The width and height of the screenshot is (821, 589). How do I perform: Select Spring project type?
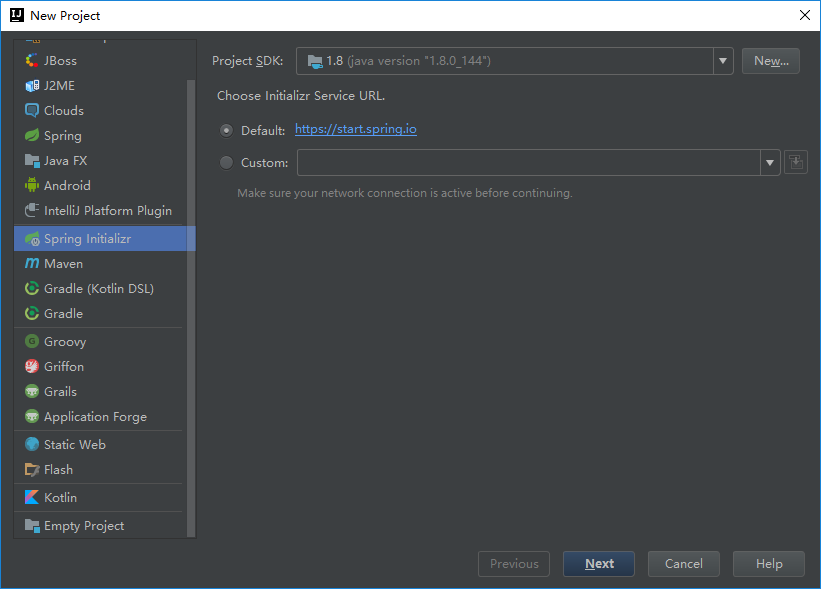[x=100, y=136]
